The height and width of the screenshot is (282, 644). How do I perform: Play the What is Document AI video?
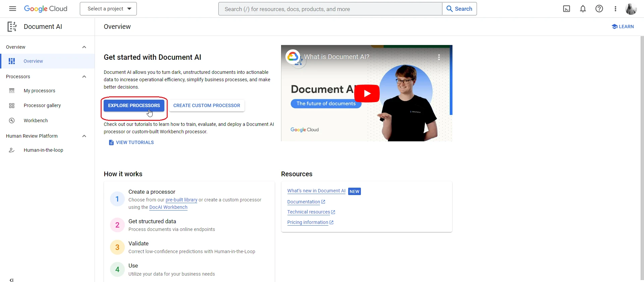click(x=367, y=93)
